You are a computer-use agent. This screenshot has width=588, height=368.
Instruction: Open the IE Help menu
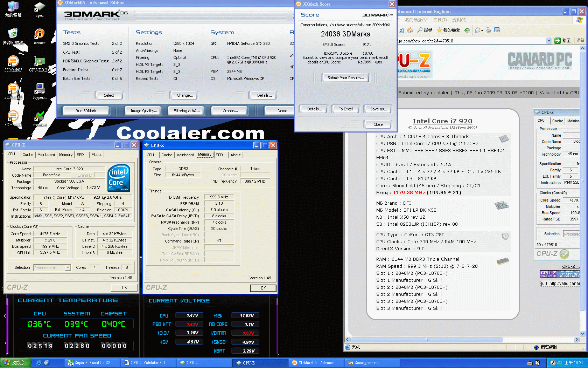pyautogui.click(x=459, y=20)
